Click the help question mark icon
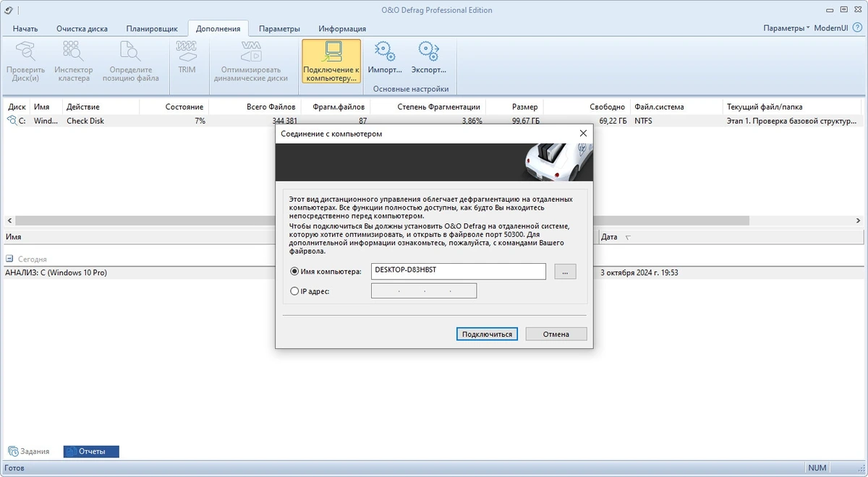The width and height of the screenshot is (868, 477). [857, 28]
